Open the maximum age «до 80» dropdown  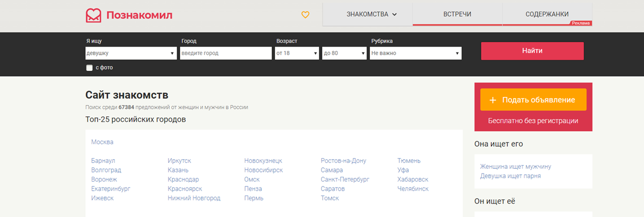(344, 54)
